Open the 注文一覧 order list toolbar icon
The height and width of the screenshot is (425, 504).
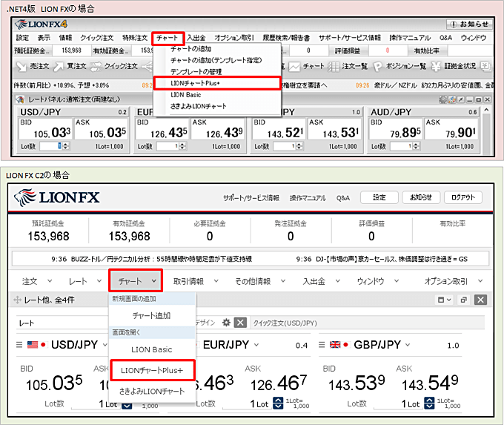pos(334,67)
